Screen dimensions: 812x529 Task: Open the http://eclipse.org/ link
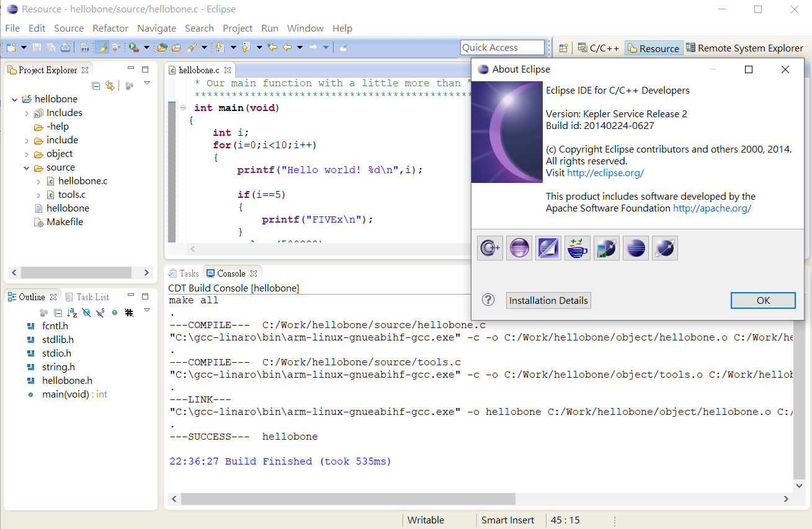point(605,173)
